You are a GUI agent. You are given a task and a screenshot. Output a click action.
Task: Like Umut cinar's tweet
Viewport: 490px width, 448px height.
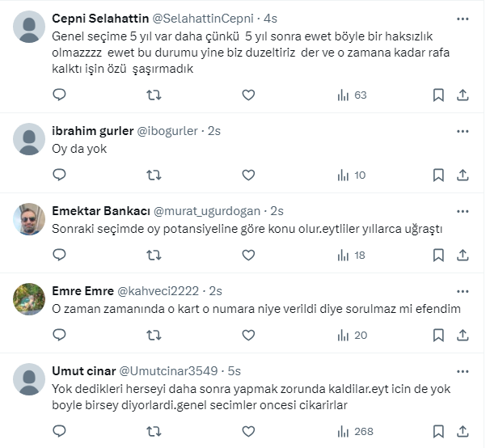tap(247, 431)
